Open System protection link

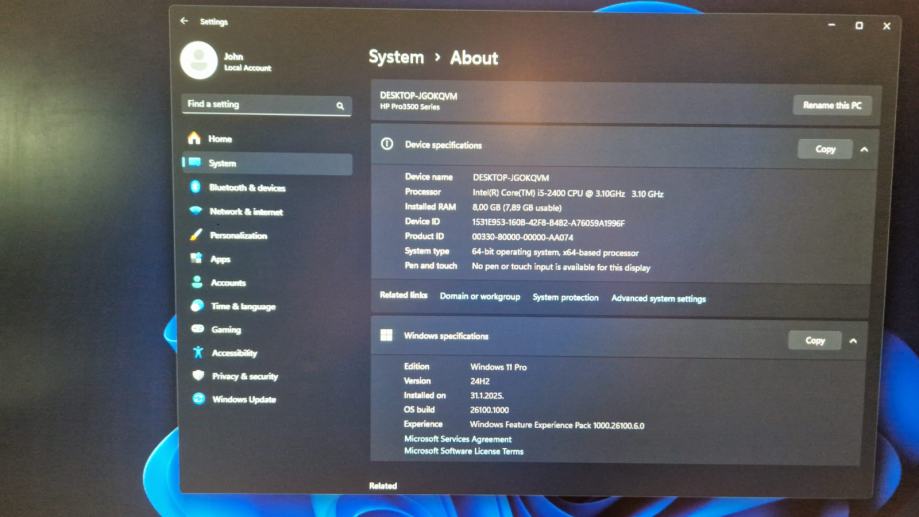click(x=566, y=297)
